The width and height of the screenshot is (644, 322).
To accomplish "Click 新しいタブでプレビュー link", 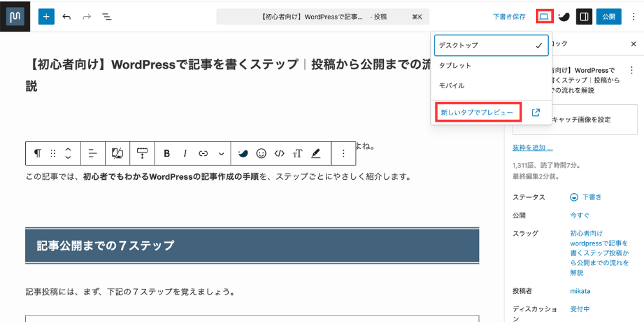I will pyautogui.click(x=477, y=113).
